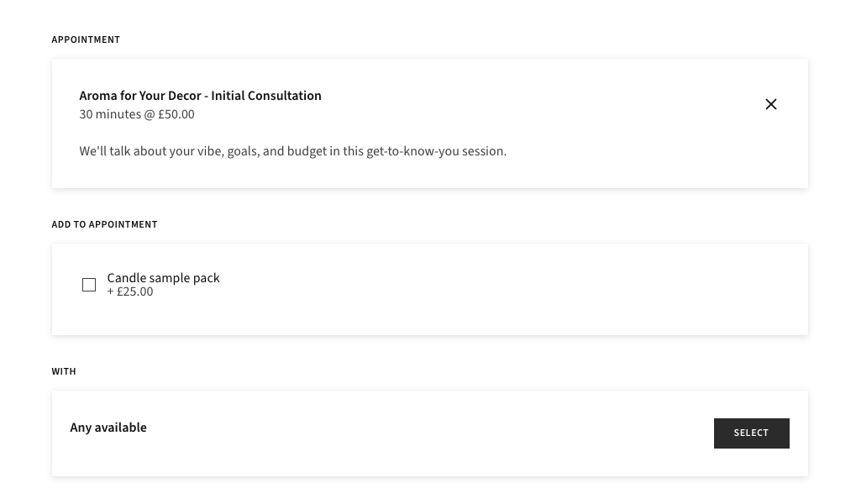The width and height of the screenshot is (856, 504).
Task: Click the £50.00 appointment price
Action: pyautogui.click(x=176, y=115)
